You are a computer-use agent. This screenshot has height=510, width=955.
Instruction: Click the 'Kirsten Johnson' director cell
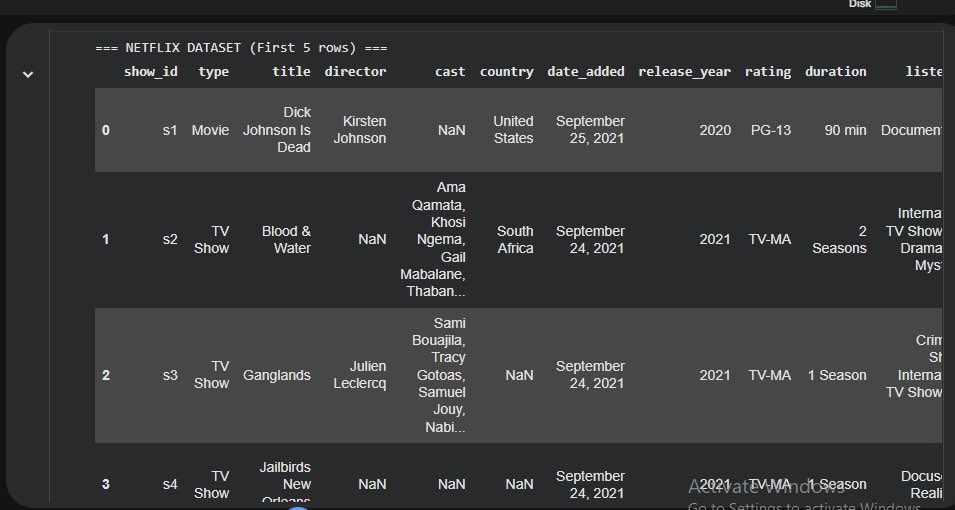(360, 130)
